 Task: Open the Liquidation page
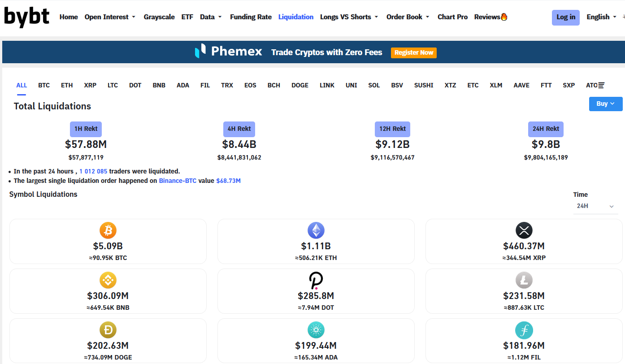pyautogui.click(x=296, y=17)
